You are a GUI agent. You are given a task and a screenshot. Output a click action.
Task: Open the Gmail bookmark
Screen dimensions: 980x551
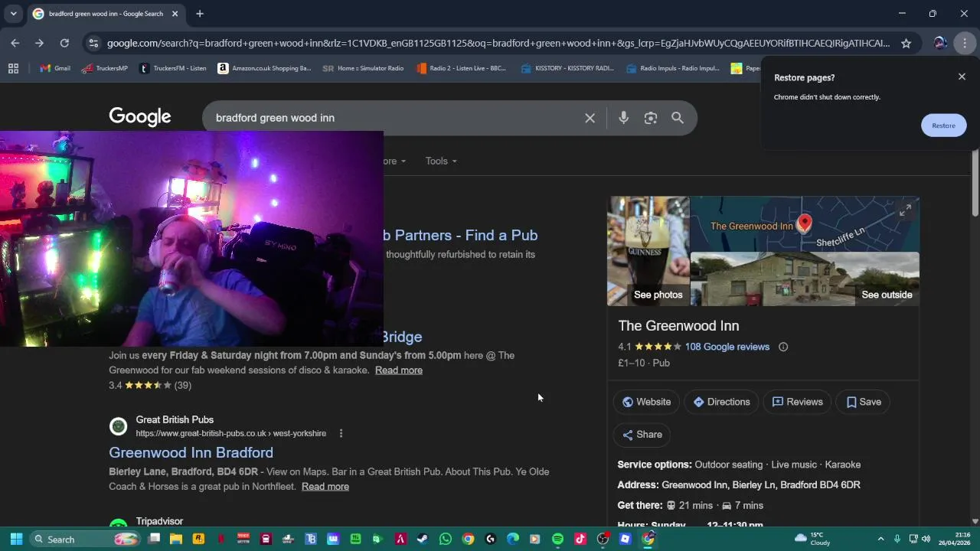[x=55, y=68]
